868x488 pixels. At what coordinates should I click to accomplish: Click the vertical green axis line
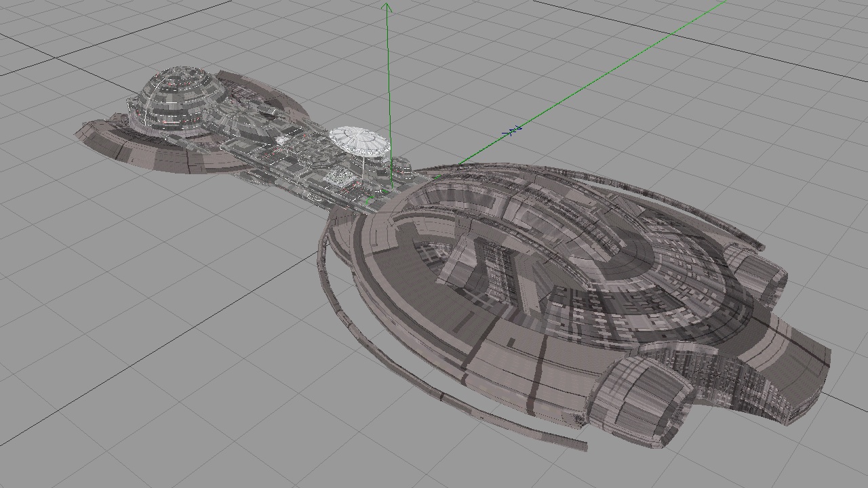tap(389, 95)
